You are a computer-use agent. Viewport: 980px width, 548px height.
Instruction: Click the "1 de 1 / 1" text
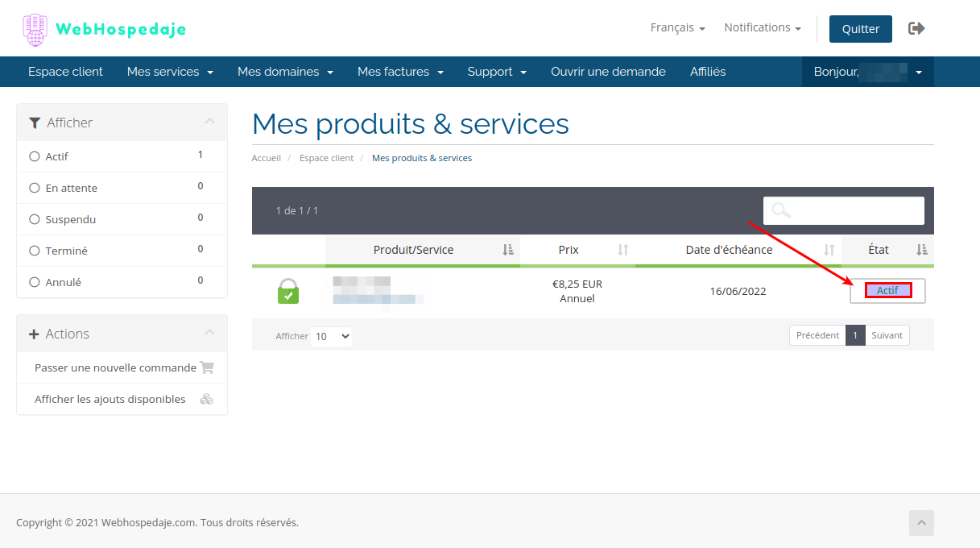pos(297,210)
